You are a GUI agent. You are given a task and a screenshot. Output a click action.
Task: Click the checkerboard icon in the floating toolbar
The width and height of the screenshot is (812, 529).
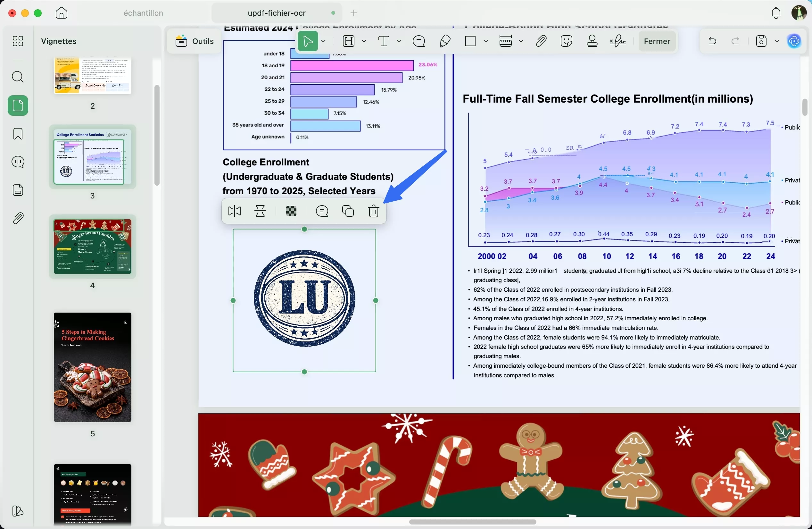[291, 211]
